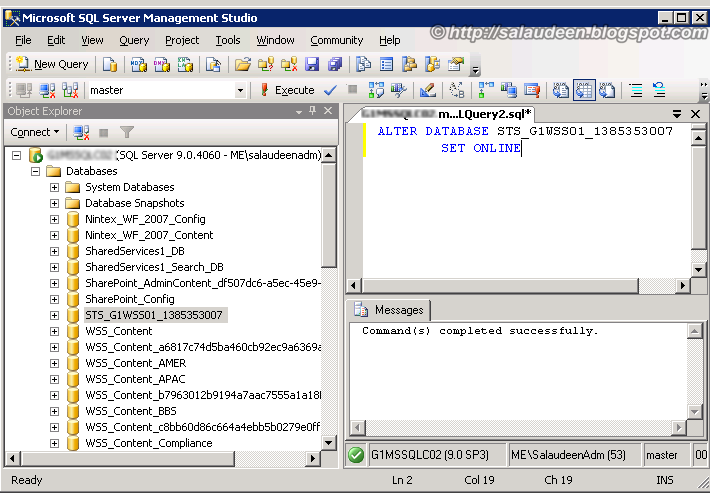Open the Community menu
Viewport: 710px width, 493px height.
337,40
